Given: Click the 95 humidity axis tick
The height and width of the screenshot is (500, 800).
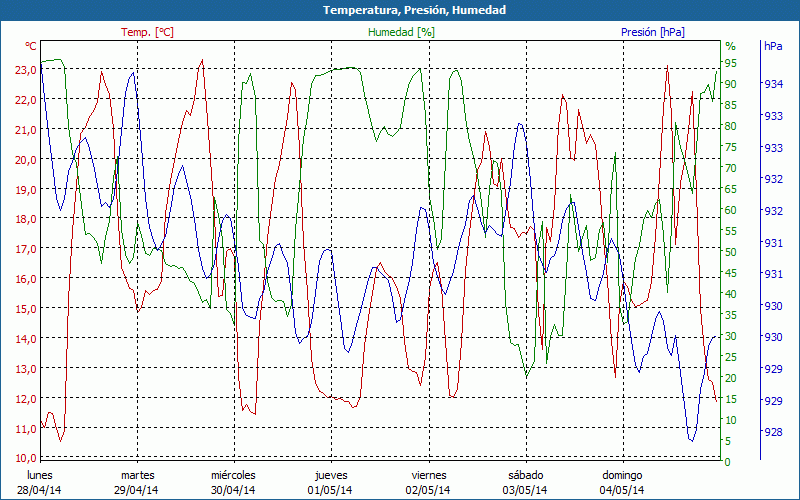Looking at the screenshot, I should point(731,63).
